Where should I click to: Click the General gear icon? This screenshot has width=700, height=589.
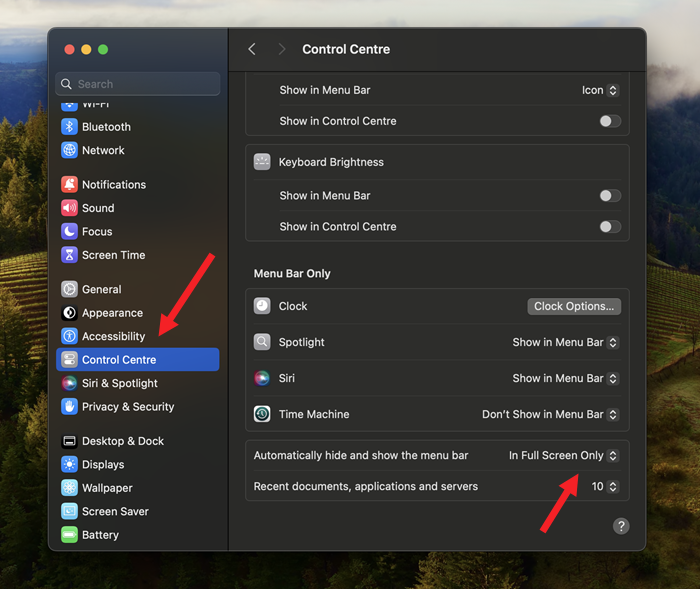pyautogui.click(x=69, y=289)
